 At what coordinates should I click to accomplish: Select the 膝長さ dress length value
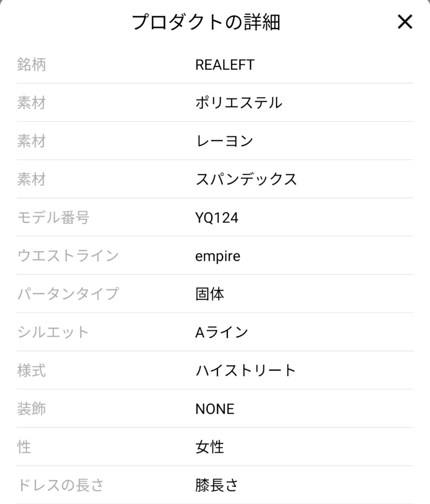click(x=217, y=485)
